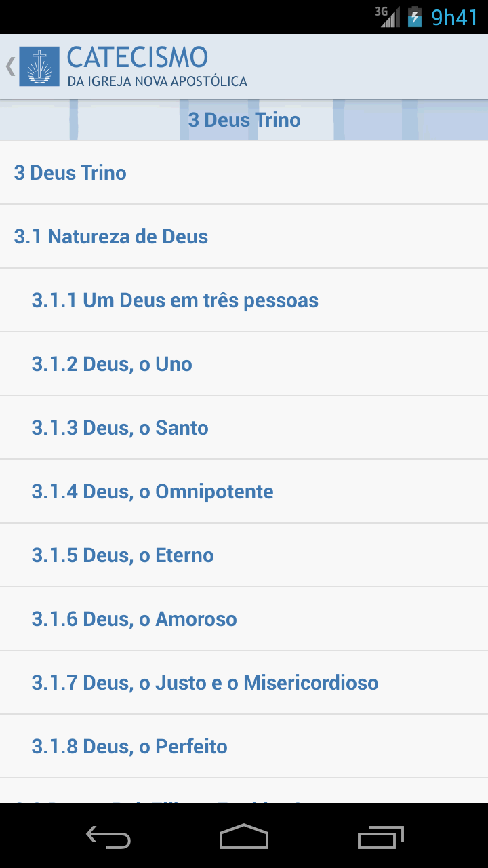Tap the Android home navigation button
The width and height of the screenshot is (488, 868).
244,837
